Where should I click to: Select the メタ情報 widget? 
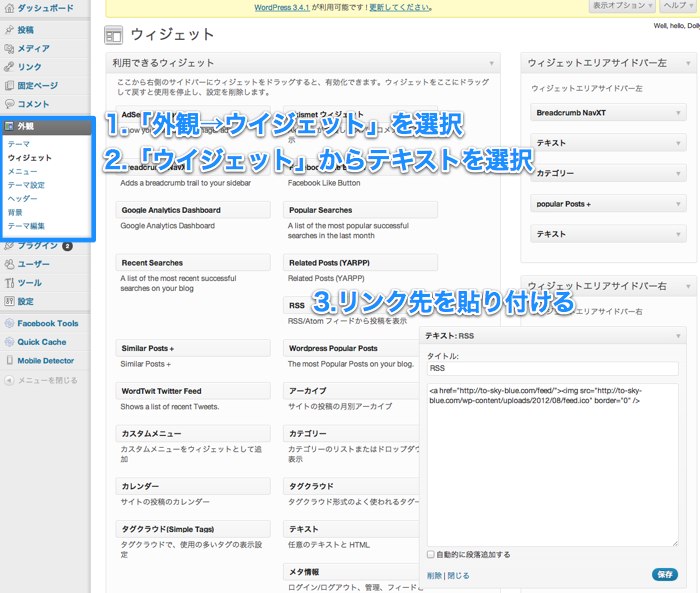pyautogui.click(x=351, y=572)
